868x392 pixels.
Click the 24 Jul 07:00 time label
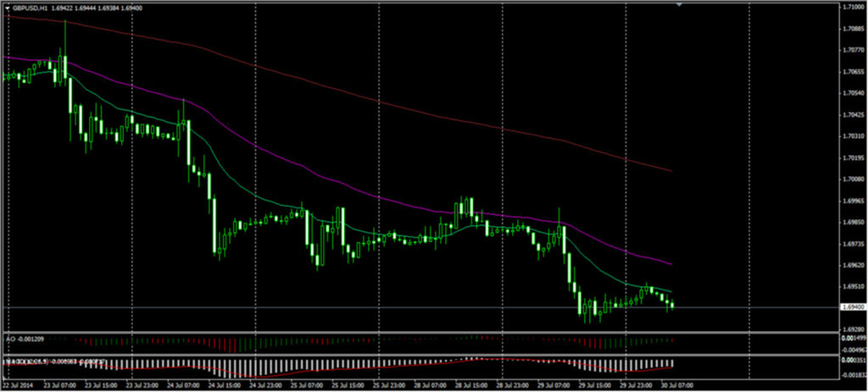182,385
